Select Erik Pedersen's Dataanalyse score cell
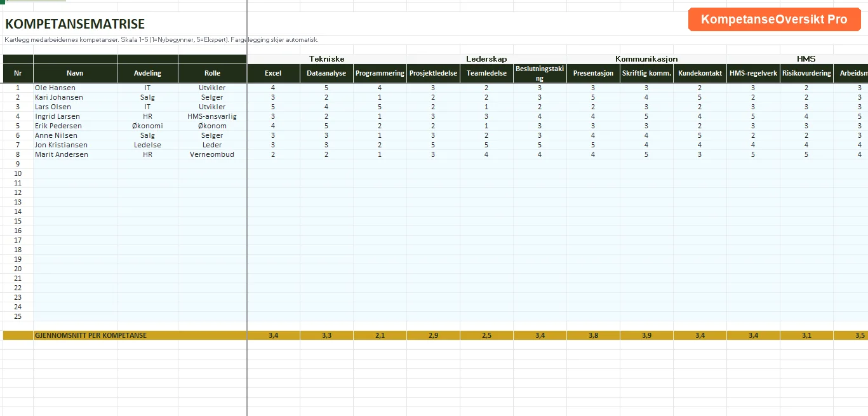This screenshot has height=416, width=868. click(326, 126)
